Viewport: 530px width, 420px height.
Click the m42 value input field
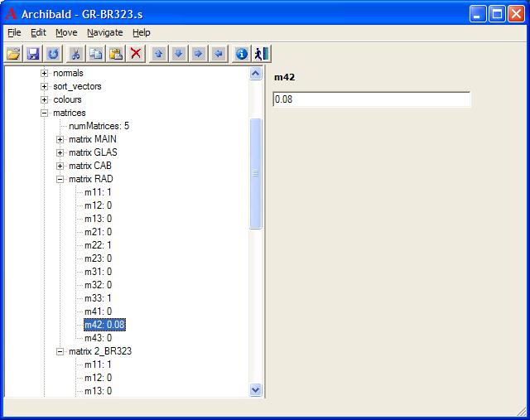click(371, 99)
